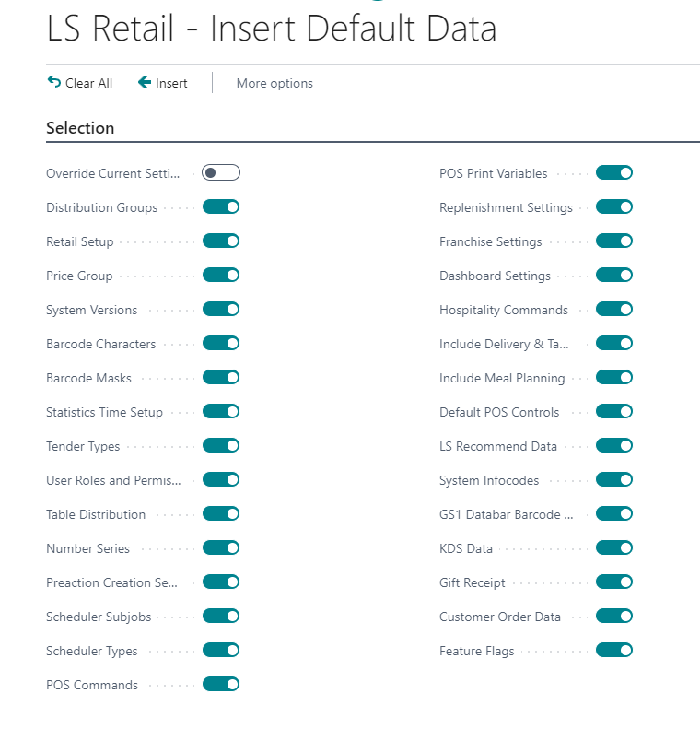
Task: Turn off Distribution Groups switch
Action: coord(221,206)
